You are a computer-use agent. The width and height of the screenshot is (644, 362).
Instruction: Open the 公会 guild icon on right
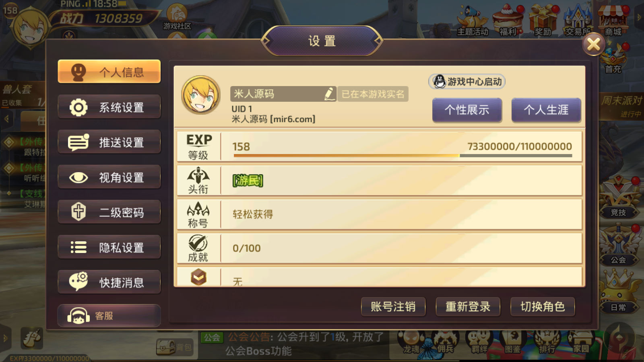tap(619, 246)
